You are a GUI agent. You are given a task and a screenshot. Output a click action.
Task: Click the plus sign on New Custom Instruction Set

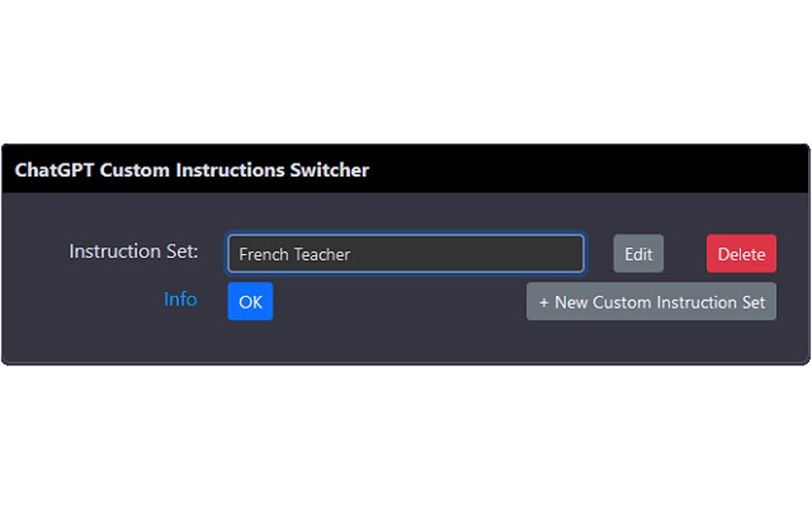(544, 303)
